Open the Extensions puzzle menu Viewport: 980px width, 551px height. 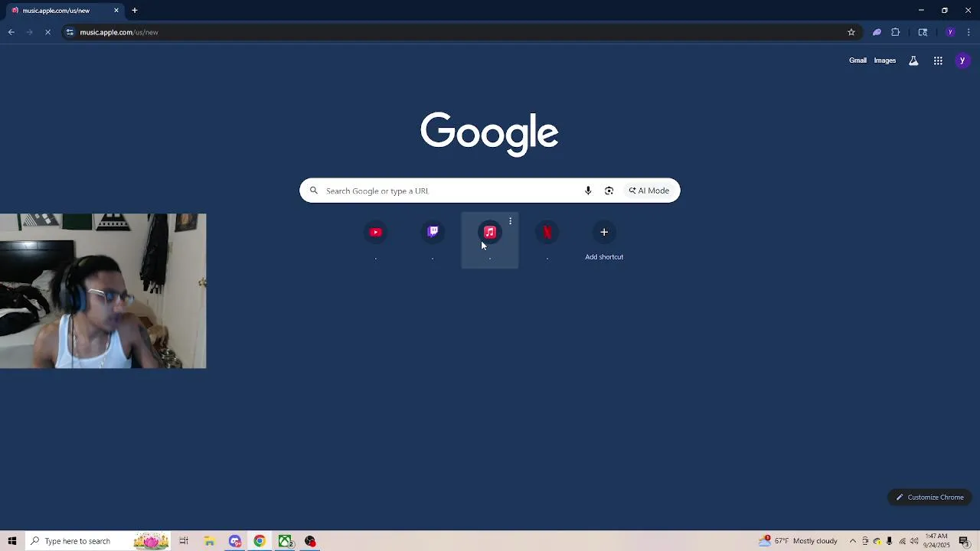point(895,32)
